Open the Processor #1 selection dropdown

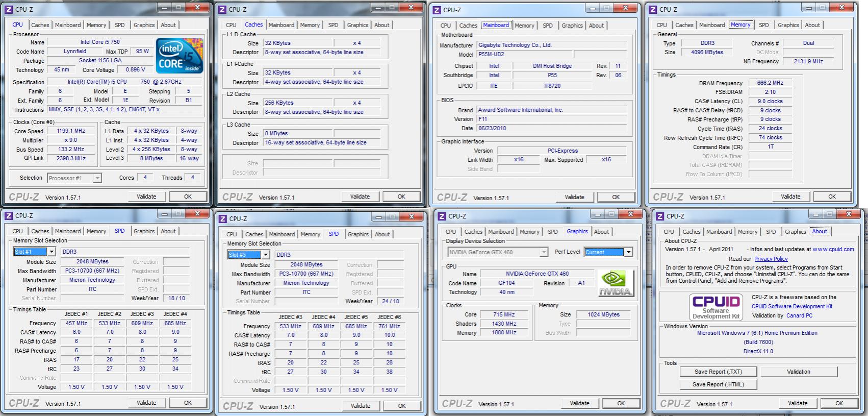[x=97, y=178]
